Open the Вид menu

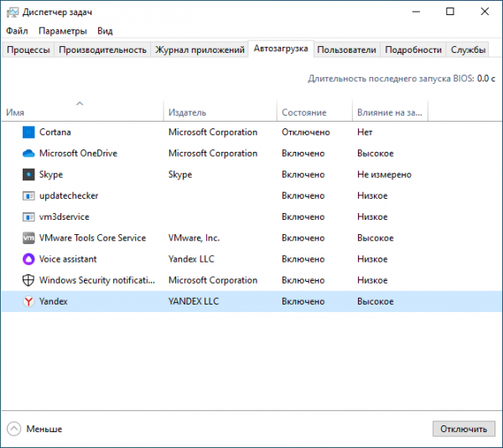pos(105,31)
